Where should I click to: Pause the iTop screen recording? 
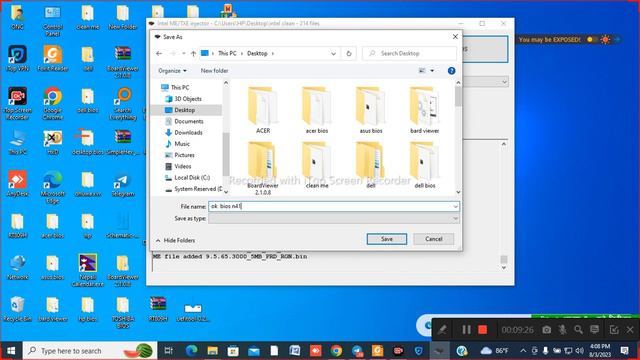[466, 329]
